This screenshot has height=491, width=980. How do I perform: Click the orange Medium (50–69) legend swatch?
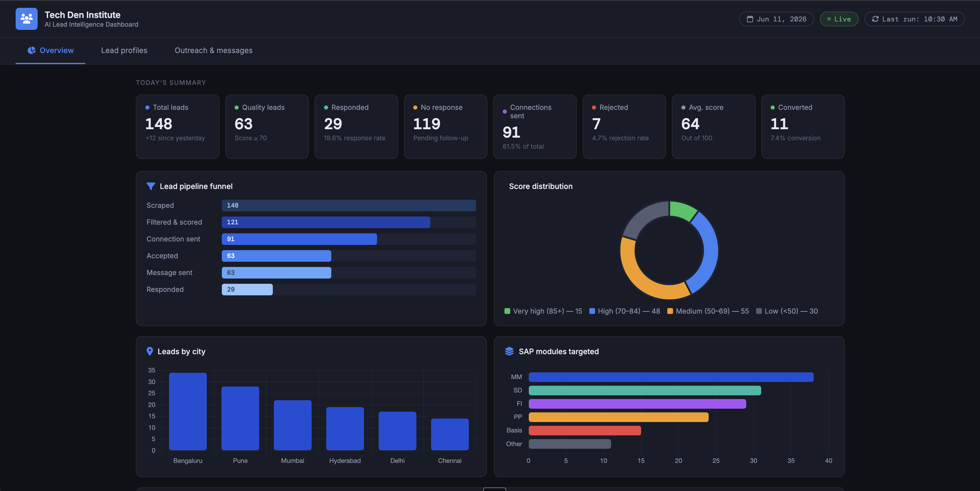pyautogui.click(x=670, y=311)
